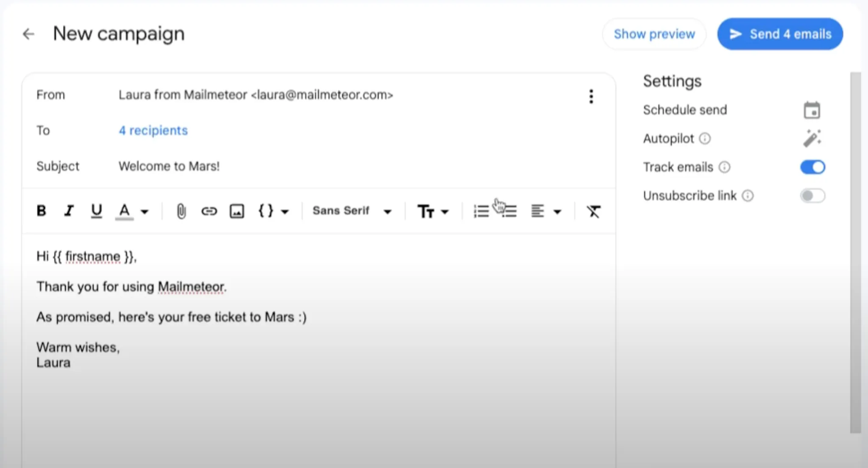This screenshot has height=468, width=868.
Task: Click the underline icon
Action: click(x=96, y=210)
